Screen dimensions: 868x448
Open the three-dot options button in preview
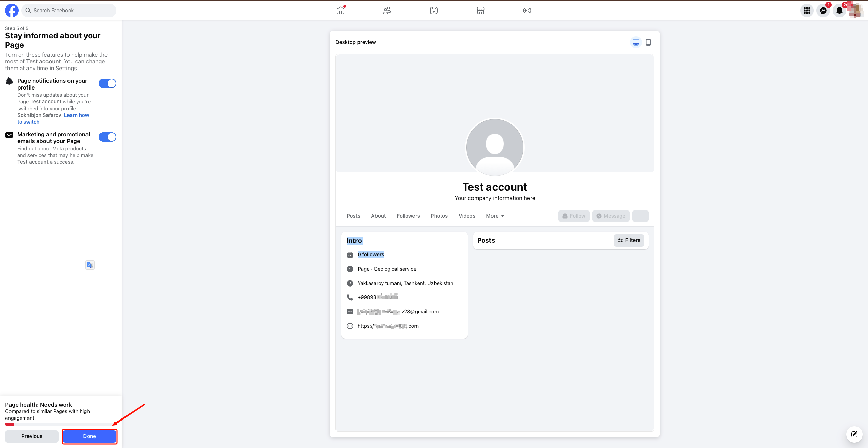(x=640, y=216)
